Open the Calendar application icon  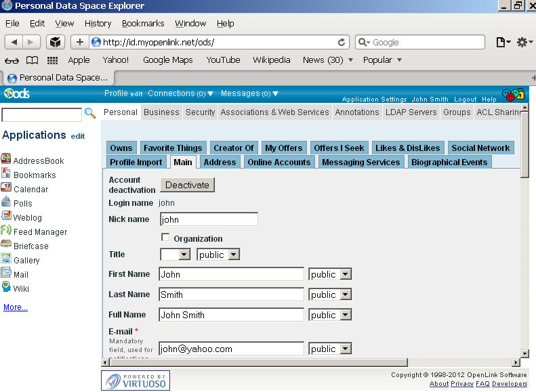pos(6,188)
